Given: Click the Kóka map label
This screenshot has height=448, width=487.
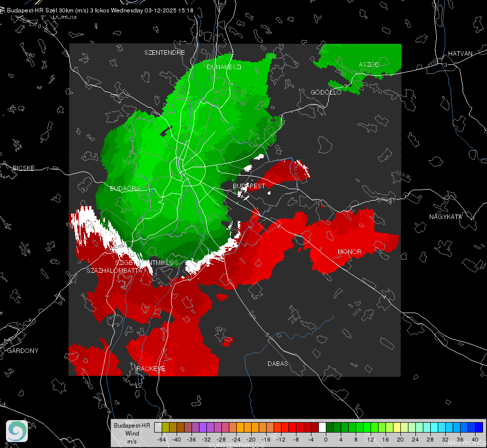Looking at the screenshot, I should pyautogui.click(x=401, y=175).
